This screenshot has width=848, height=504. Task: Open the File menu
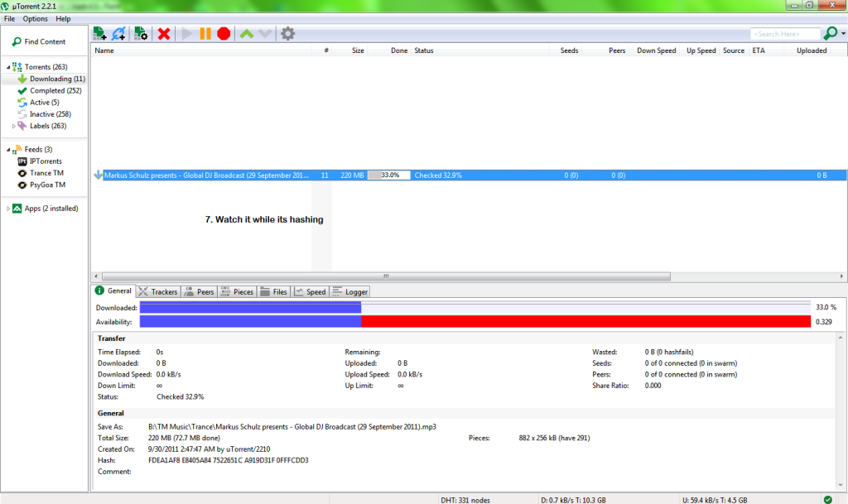click(x=9, y=18)
